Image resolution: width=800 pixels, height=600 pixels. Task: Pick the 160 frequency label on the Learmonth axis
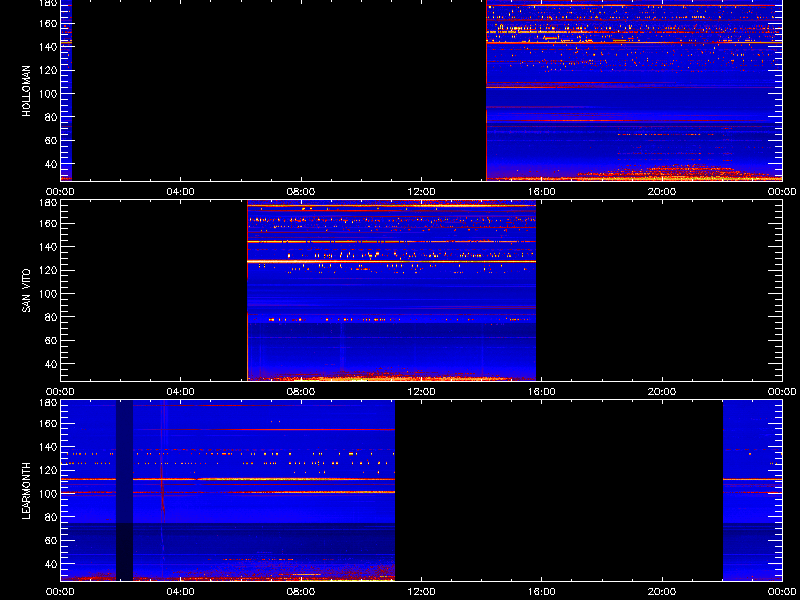(49, 423)
